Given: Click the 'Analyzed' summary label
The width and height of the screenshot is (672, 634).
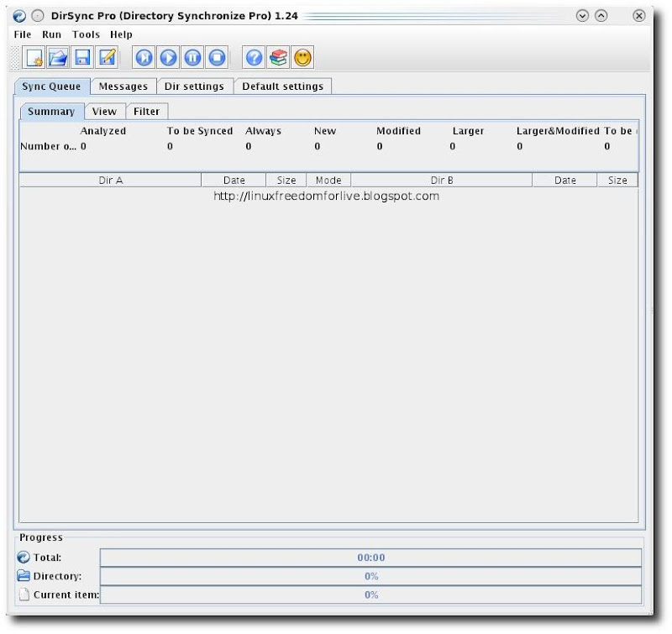Looking at the screenshot, I should (x=103, y=131).
